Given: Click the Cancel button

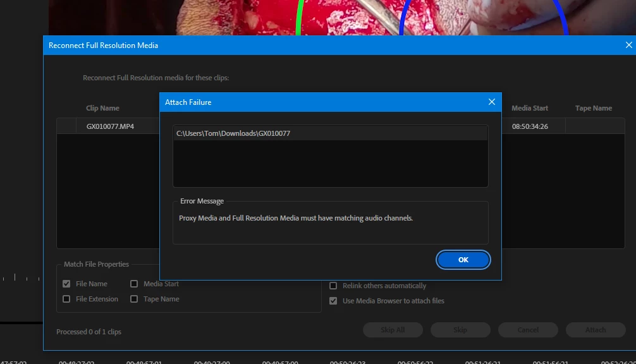Looking at the screenshot, I should (x=528, y=330).
